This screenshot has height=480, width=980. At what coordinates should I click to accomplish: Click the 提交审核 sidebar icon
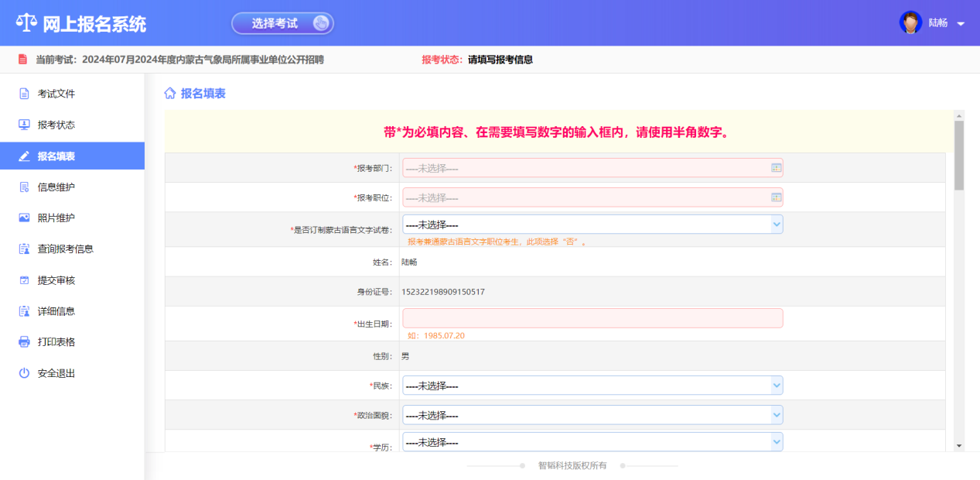click(x=24, y=280)
